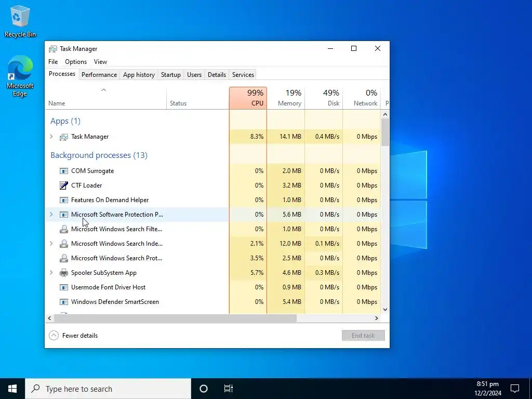Click the Windows Defender SmartScreen icon
The image size is (532, 399).
point(64,302)
